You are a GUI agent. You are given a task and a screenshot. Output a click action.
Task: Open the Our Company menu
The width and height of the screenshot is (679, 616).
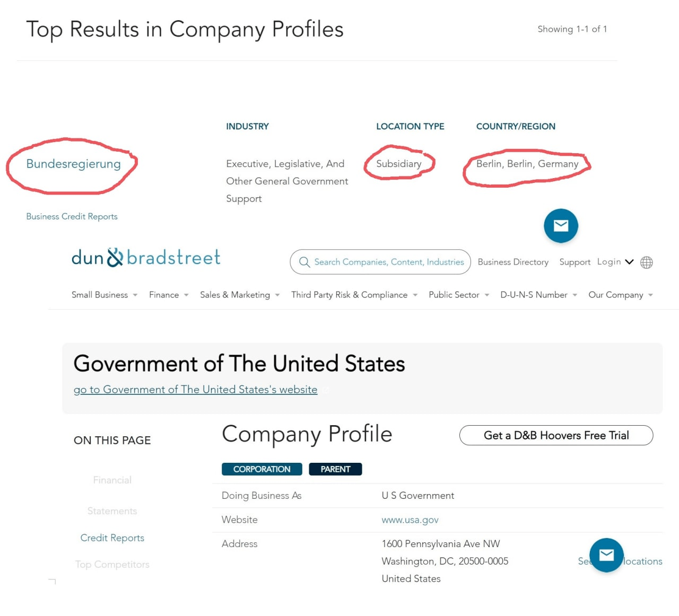(620, 295)
